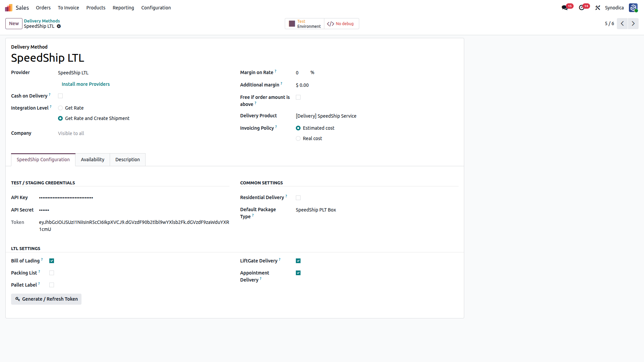Enable Free if order amount is above
Viewport: 644px width, 362px height.
298,97
